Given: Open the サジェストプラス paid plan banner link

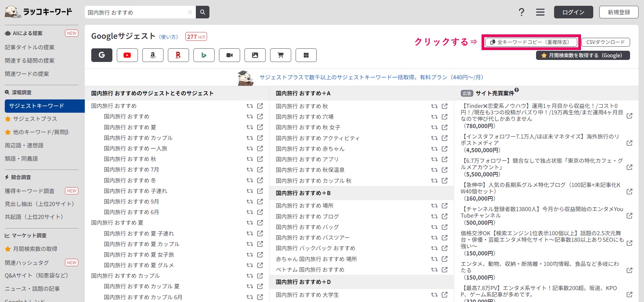Looking at the screenshot, I should [372, 77].
